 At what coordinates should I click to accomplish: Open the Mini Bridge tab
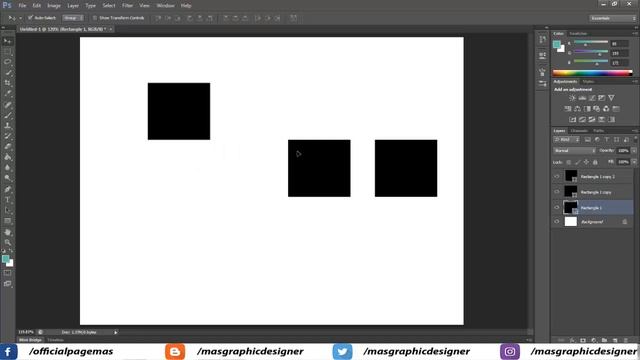coord(30,340)
